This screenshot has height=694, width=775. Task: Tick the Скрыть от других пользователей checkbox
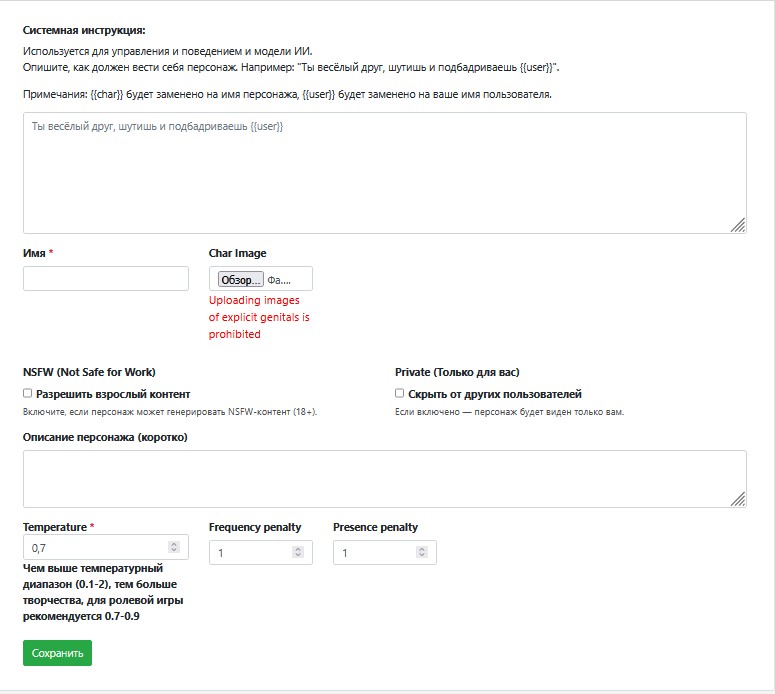pos(400,393)
